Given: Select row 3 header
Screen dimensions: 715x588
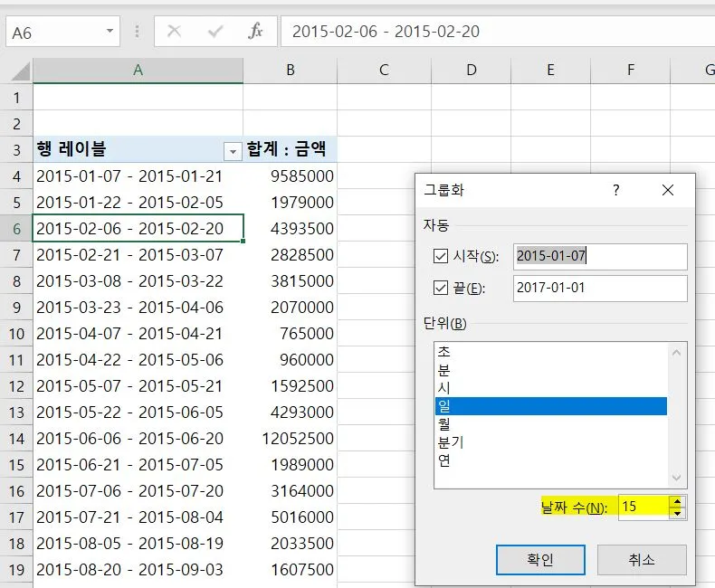Looking at the screenshot, I should click(x=16, y=150).
